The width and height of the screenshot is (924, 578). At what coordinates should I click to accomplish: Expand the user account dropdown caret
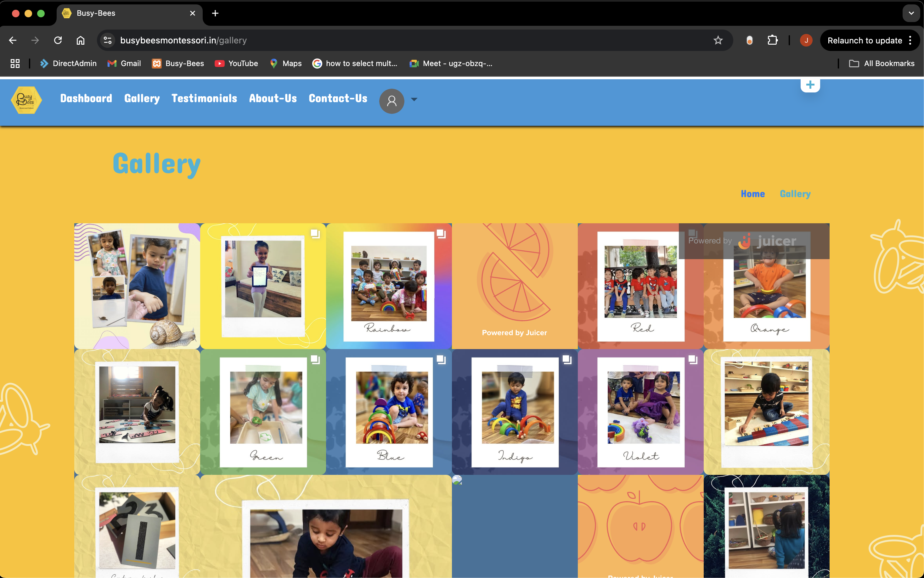pos(414,99)
